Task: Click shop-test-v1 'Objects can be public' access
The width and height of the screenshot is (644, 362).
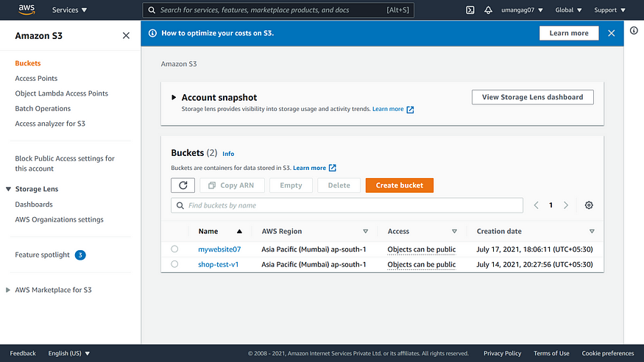Action: click(422, 264)
